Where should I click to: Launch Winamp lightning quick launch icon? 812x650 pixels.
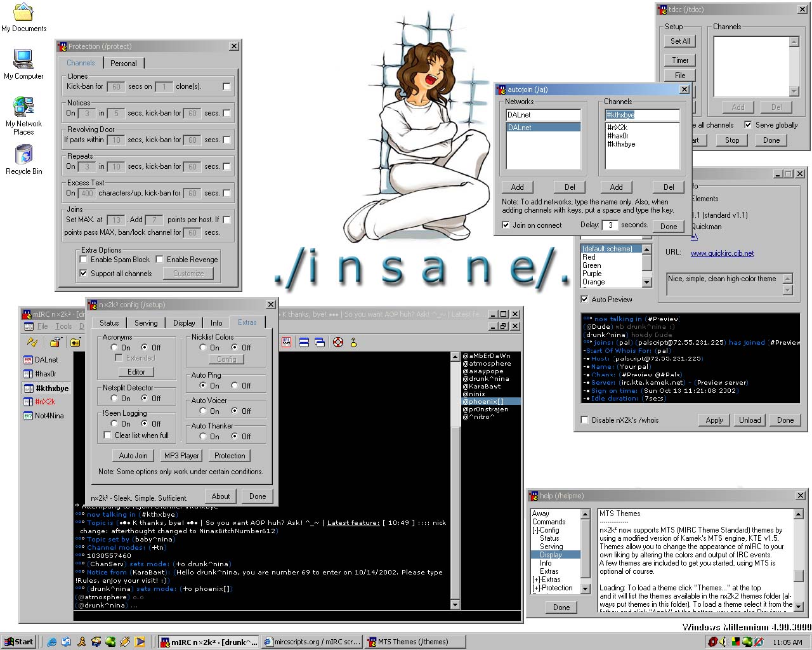(x=125, y=642)
